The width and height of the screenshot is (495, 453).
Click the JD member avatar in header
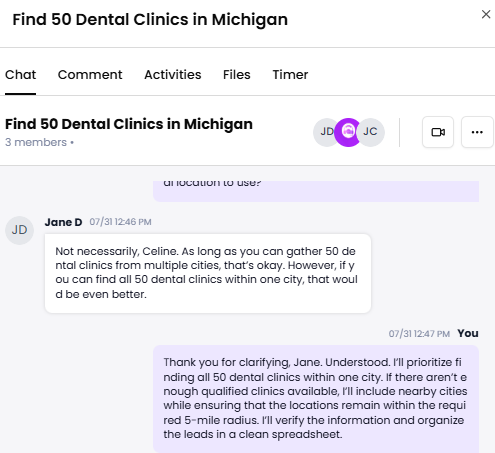click(x=325, y=132)
